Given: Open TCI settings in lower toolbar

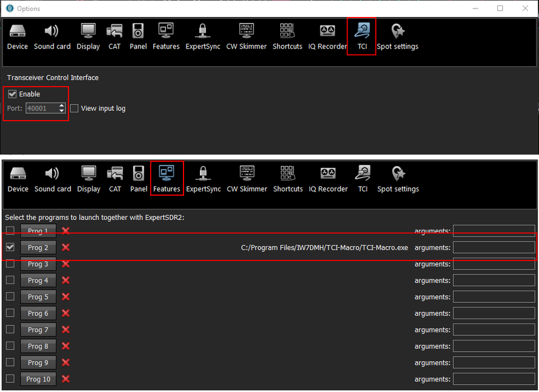Looking at the screenshot, I should coord(363,179).
